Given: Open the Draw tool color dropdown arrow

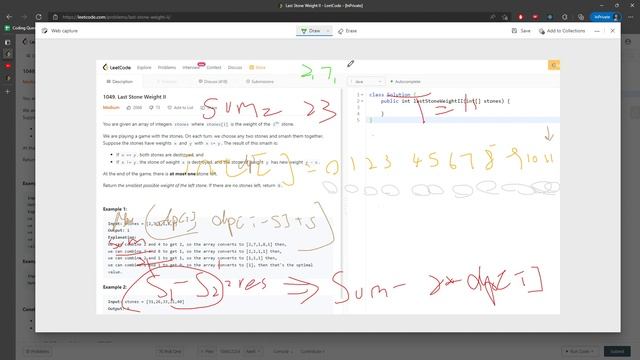Looking at the screenshot, I should click(328, 31).
